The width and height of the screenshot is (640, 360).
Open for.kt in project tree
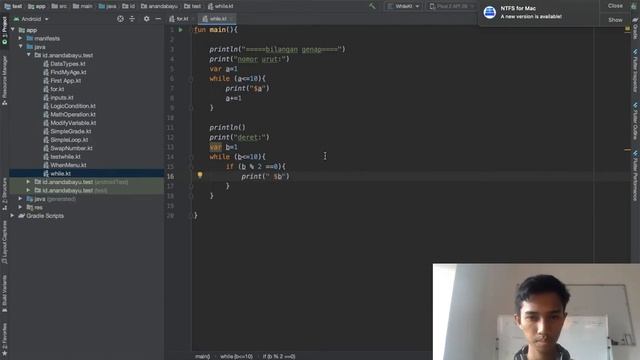point(57,89)
